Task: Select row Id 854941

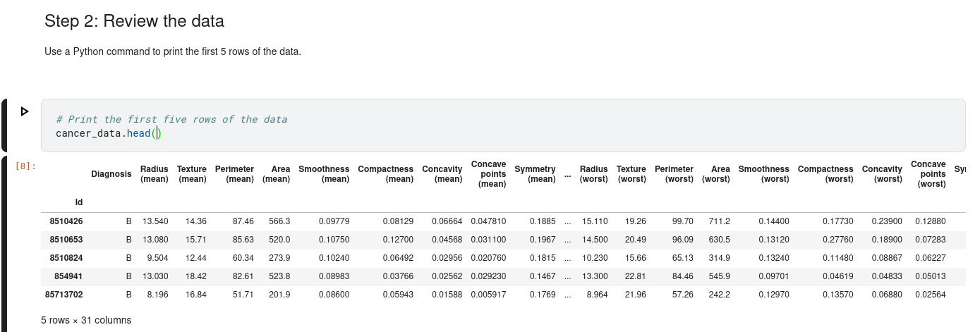Action: click(68, 276)
